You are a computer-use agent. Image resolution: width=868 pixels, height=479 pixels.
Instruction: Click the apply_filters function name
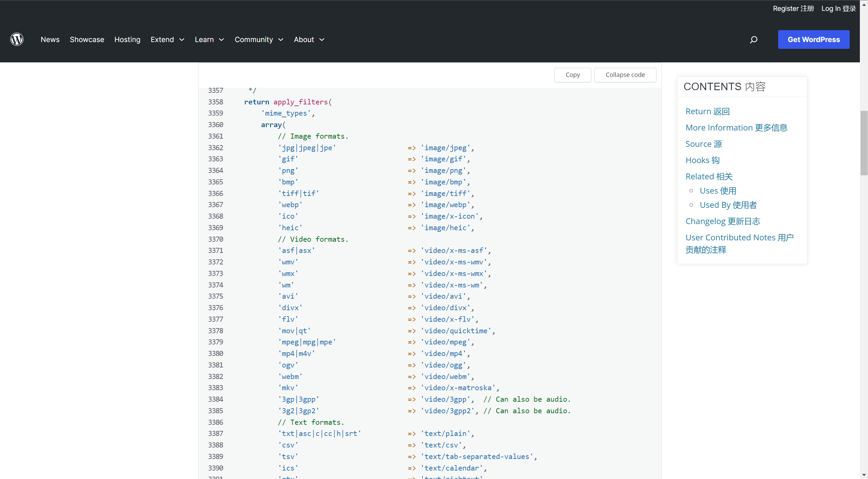pos(301,102)
